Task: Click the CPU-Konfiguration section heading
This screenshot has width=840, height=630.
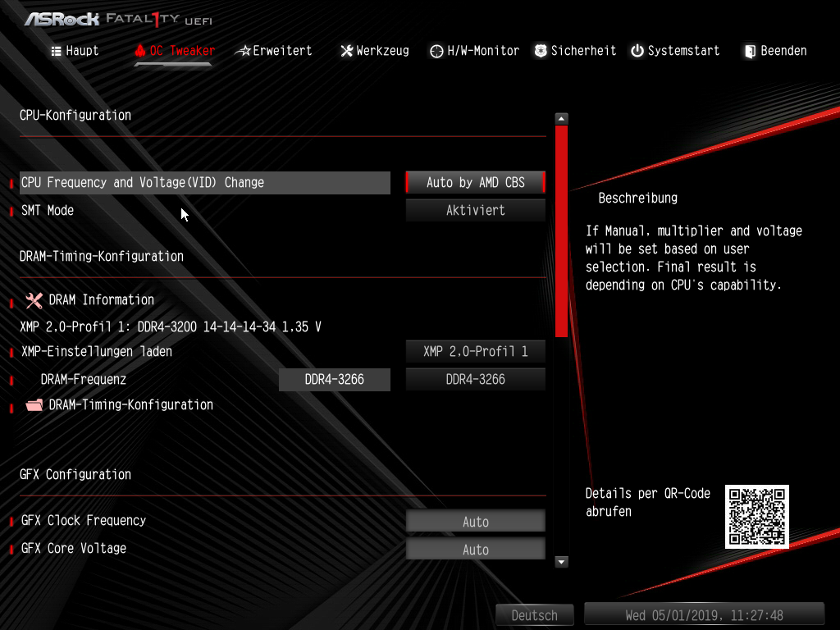Action: (x=75, y=115)
